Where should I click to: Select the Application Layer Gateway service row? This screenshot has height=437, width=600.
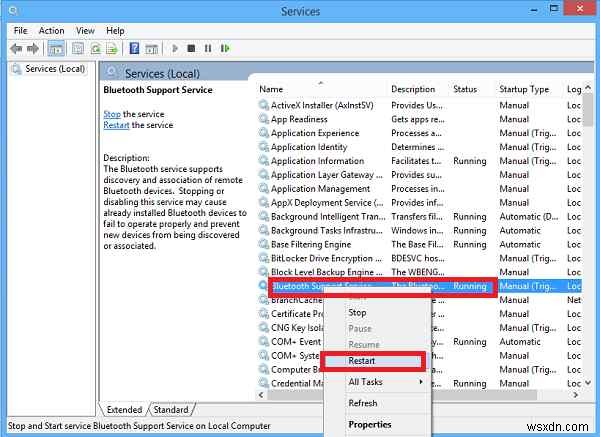click(420, 175)
